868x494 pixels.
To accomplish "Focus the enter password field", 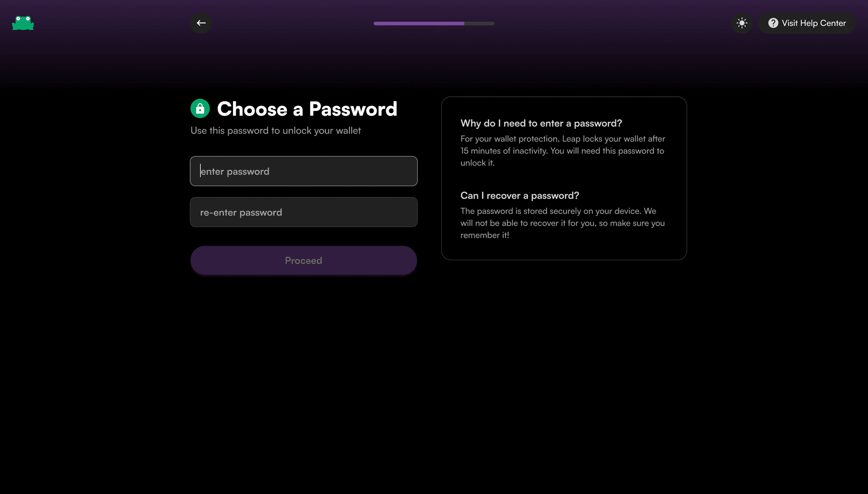I will pyautogui.click(x=304, y=171).
